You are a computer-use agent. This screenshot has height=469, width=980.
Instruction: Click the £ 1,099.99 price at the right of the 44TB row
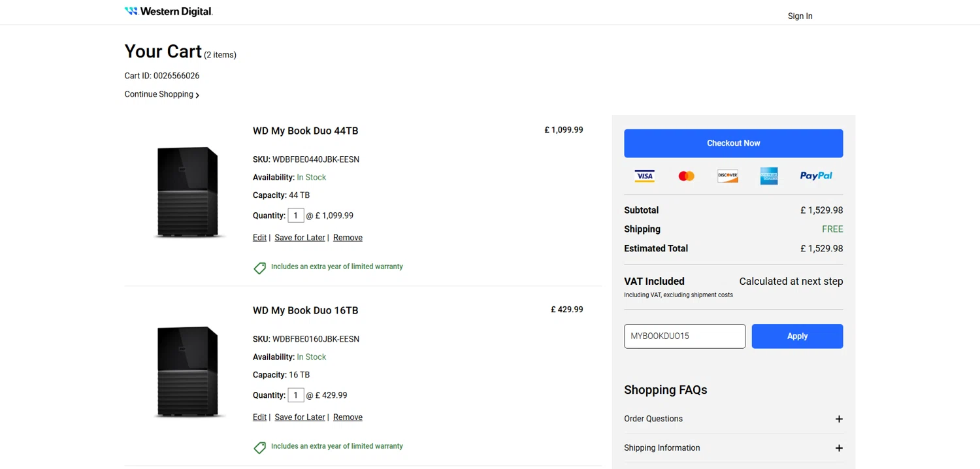coord(563,130)
